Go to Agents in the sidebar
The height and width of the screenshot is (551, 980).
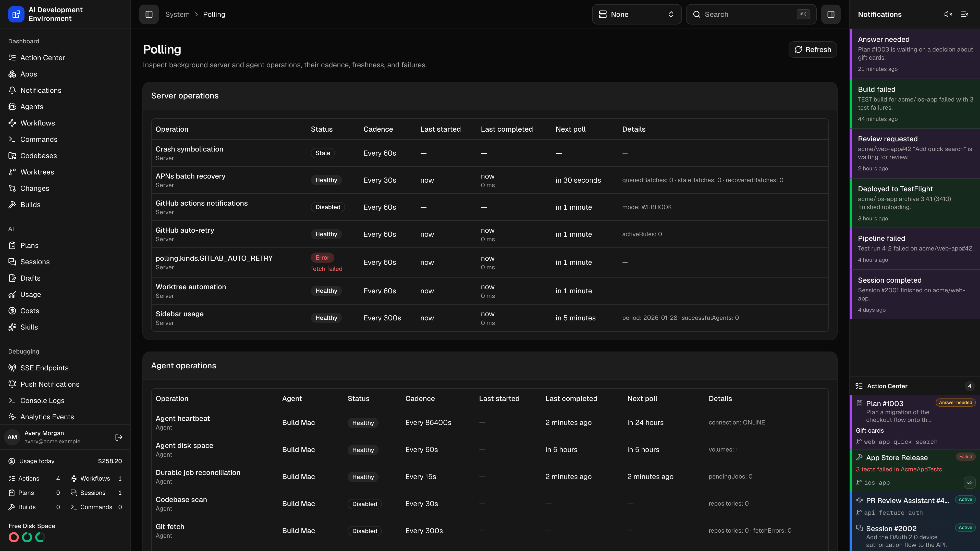(65, 107)
